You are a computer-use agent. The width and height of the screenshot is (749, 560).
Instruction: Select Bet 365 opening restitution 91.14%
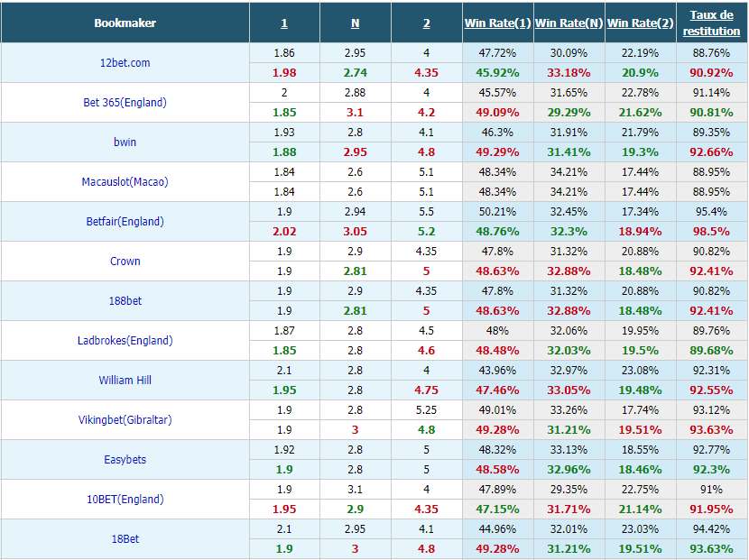point(711,92)
